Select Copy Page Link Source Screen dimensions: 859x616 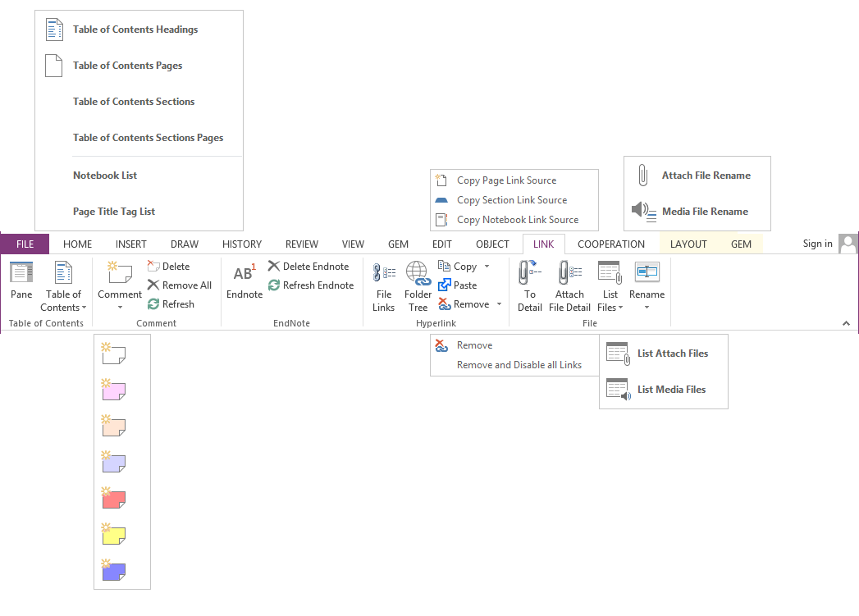tap(514, 180)
